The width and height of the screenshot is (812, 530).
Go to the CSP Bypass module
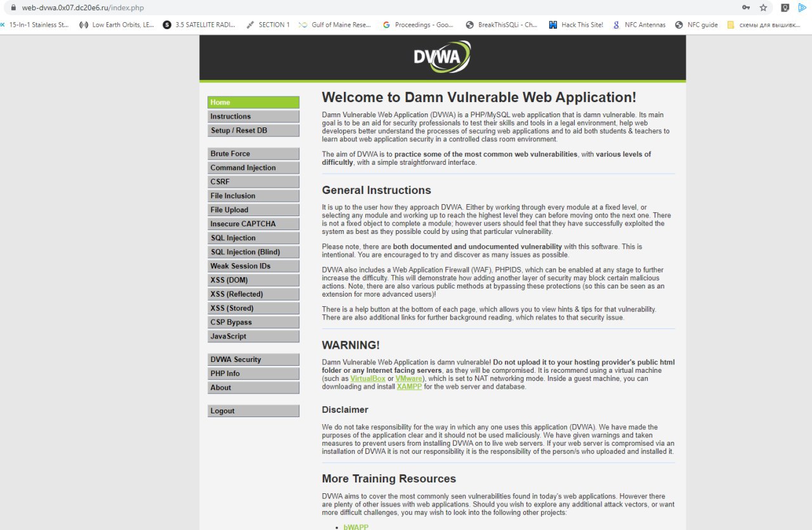pyautogui.click(x=253, y=322)
